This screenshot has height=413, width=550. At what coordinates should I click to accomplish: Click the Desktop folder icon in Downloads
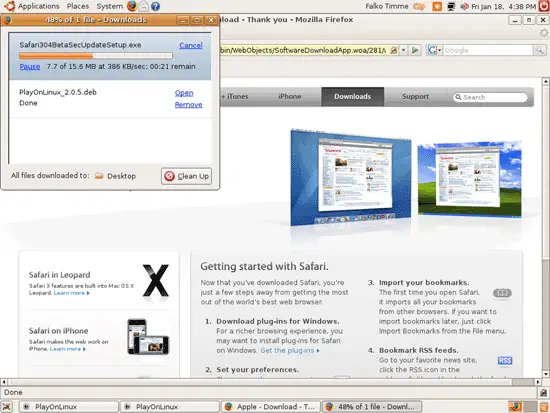(x=99, y=175)
